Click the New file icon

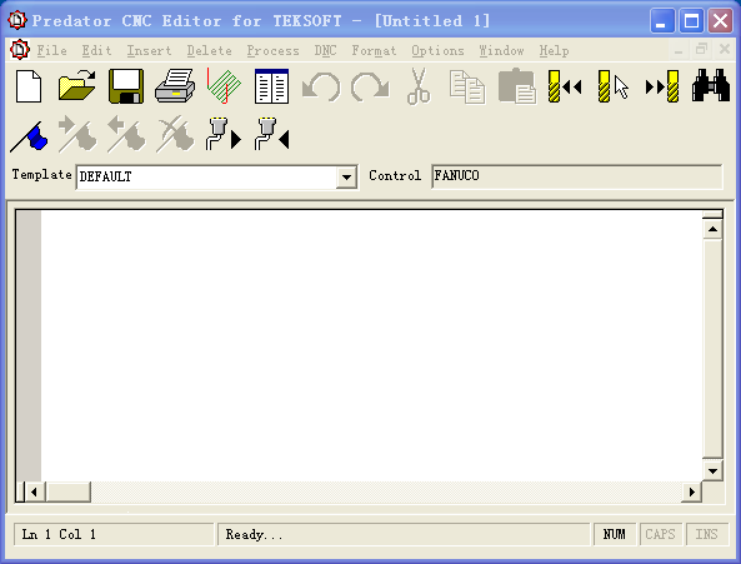[x=29, y=87]
